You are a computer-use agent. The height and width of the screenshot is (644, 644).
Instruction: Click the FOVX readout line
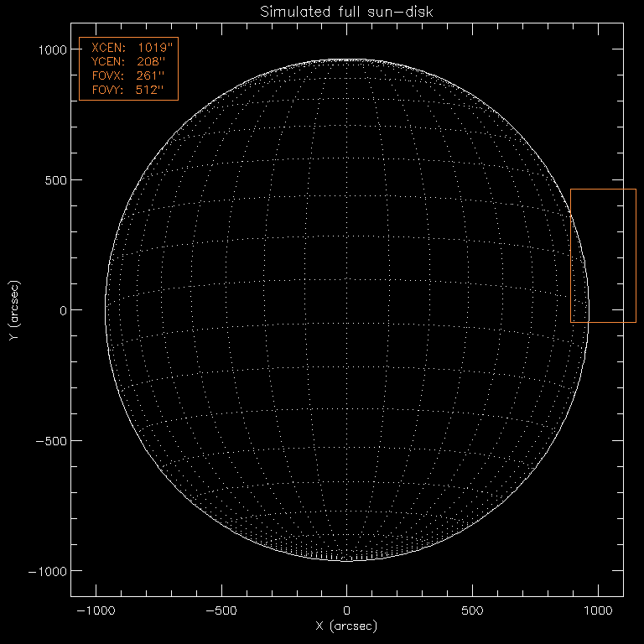click(x=128, y=75)
